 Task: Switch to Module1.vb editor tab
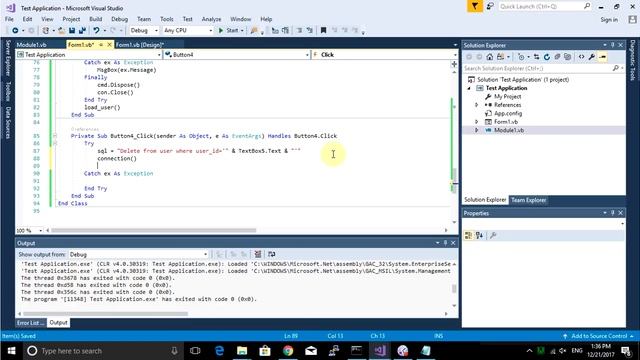coord(31,44)
